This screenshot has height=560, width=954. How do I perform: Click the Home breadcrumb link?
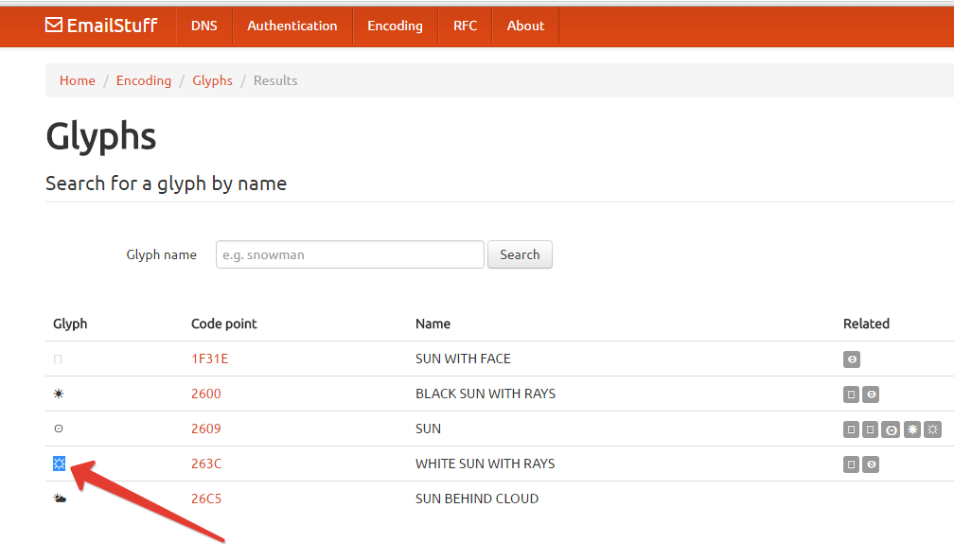click(x=78, y=80)
